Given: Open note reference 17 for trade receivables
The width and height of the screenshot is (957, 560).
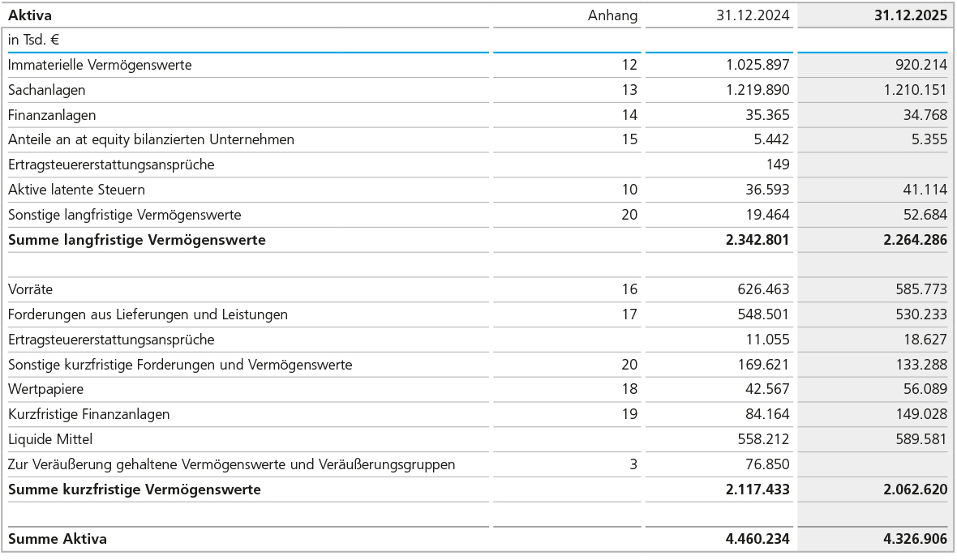Looking at the screenshot, I should (629, 314).
